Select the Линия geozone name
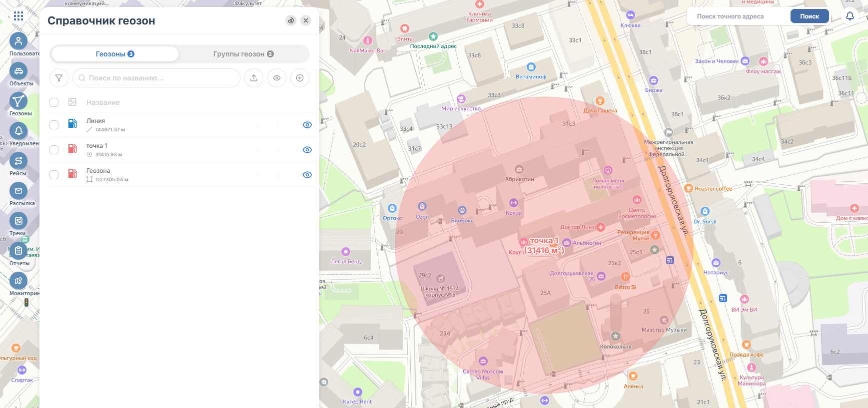868x408 pixels. point(95,121)
